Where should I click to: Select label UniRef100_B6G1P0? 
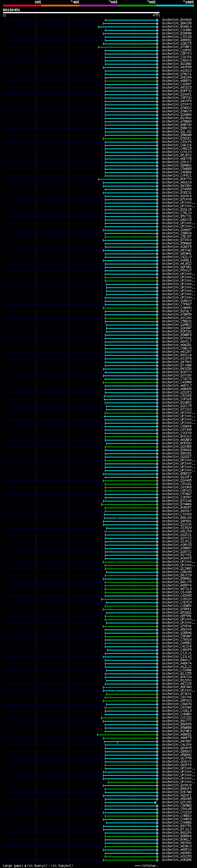pyautogui.click(x=177, y=833)
